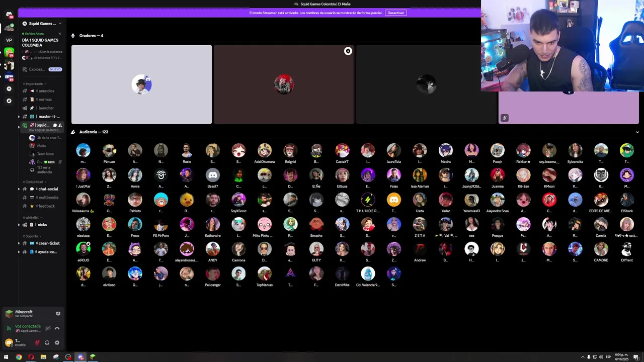The width and height of the screenshot is (644, 362).
Task: Open the normas channel
Action: tap(42, 100)
